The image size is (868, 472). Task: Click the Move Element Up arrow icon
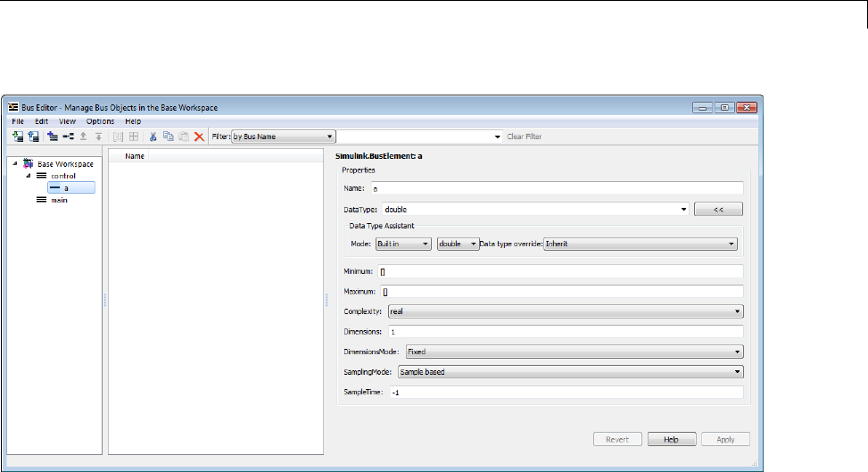(84, 137)
